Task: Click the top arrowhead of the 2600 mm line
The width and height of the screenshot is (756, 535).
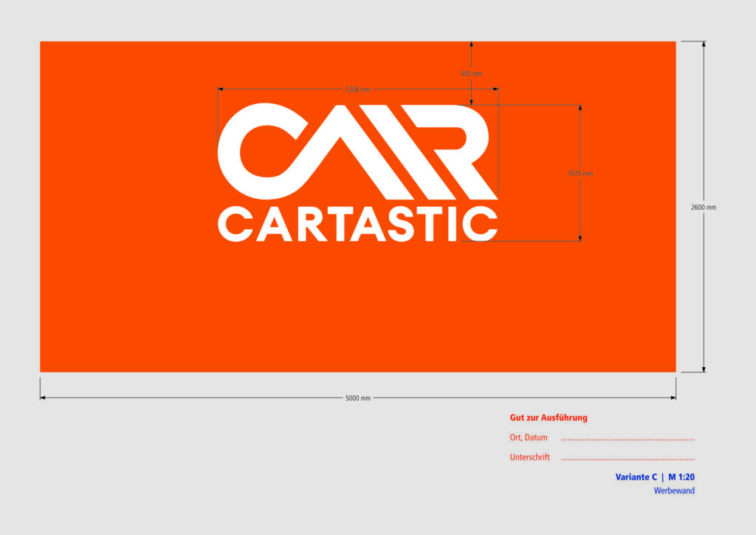Action: point(704,45)
